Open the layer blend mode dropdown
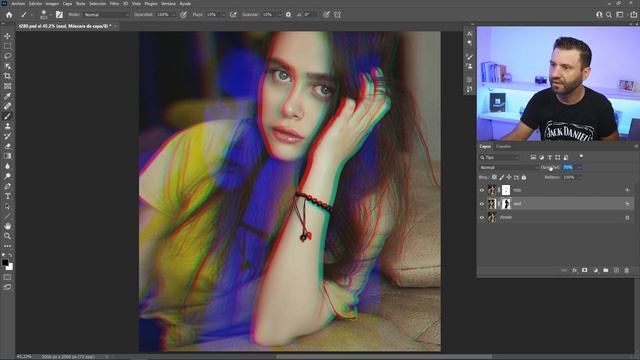Image resolution: width=640 pixels, height=360 pixels. click(x=509, y=167)
